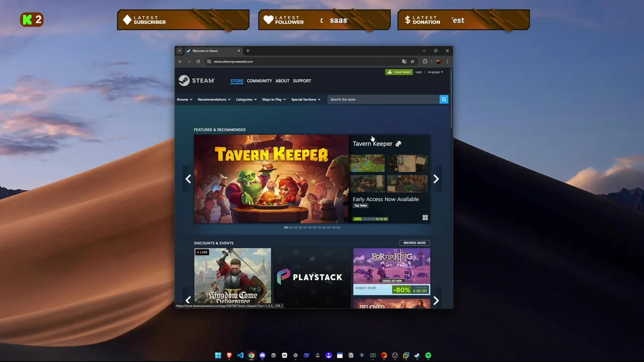Open the Tavern Keeper featured banner image
Screen dimensions: 644x362
point(271,179)
